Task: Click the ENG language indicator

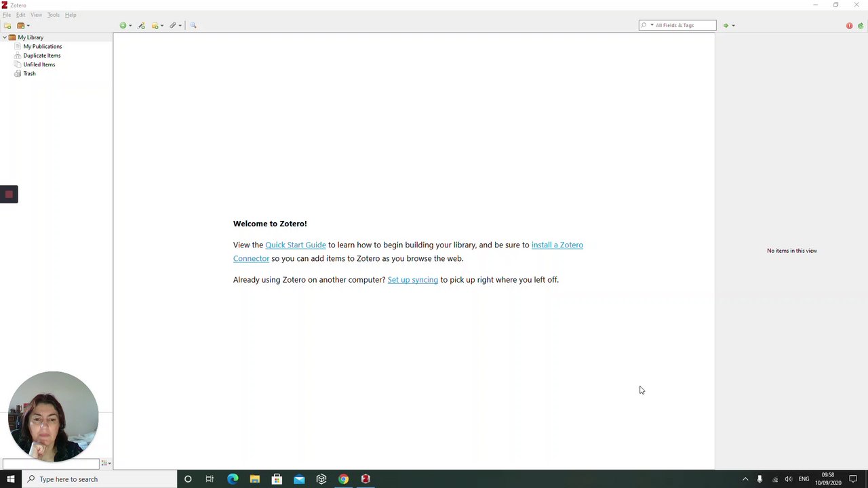Action: 804,479
